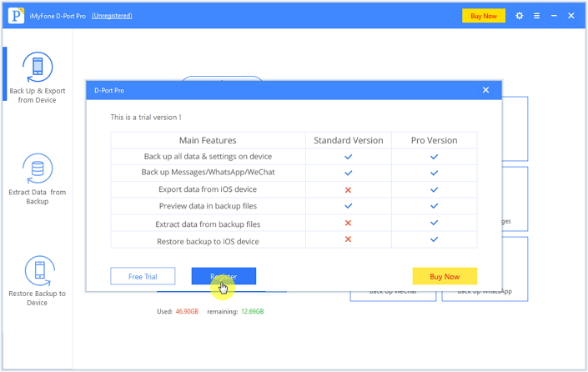Click the Unregistered link in title bar
This screenshot has height=372, width=588.
click(112, 16)
